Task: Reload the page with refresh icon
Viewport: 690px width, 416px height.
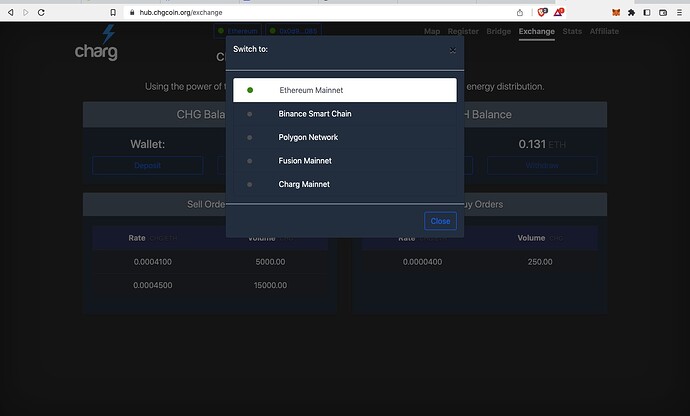Action: [41, 12]
